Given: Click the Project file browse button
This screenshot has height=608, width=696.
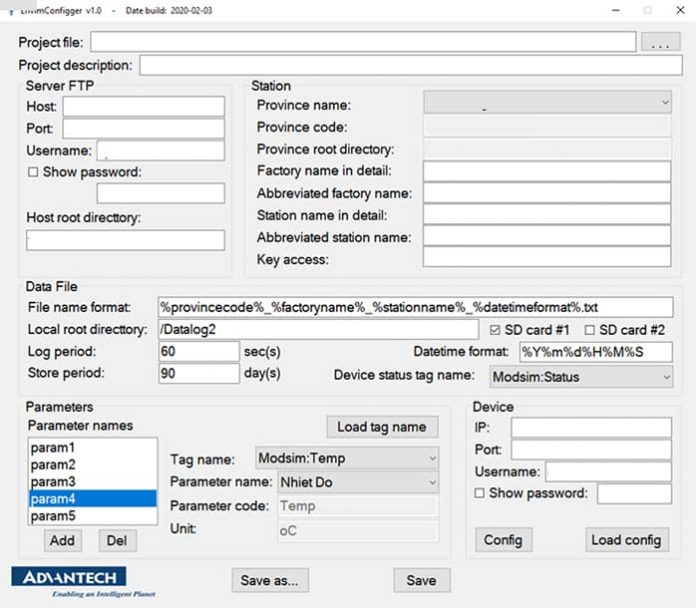Looking at the screenshot, I should coord(660,42).
